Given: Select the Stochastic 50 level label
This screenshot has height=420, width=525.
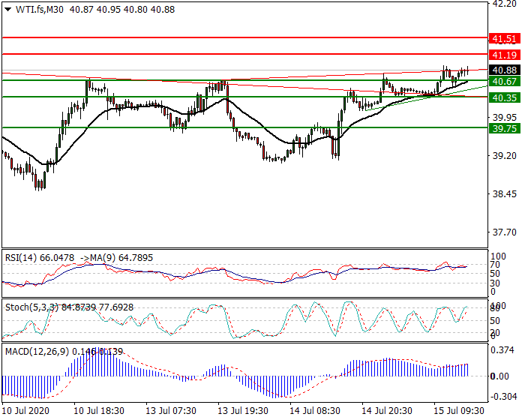Looking at the screenshot, I should point(495,321).
